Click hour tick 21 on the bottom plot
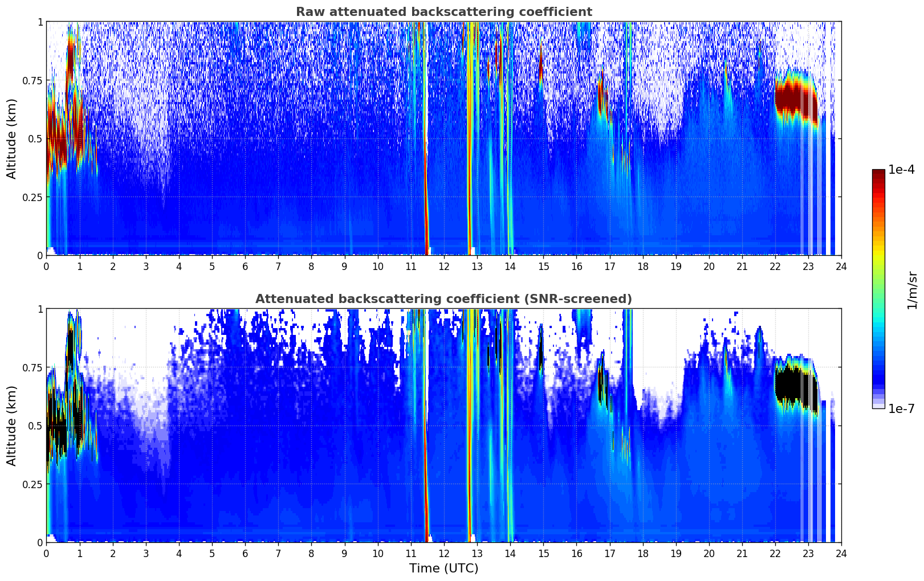Image resolution: width=924 pixels, height=581 pixels. pos(742,553)
